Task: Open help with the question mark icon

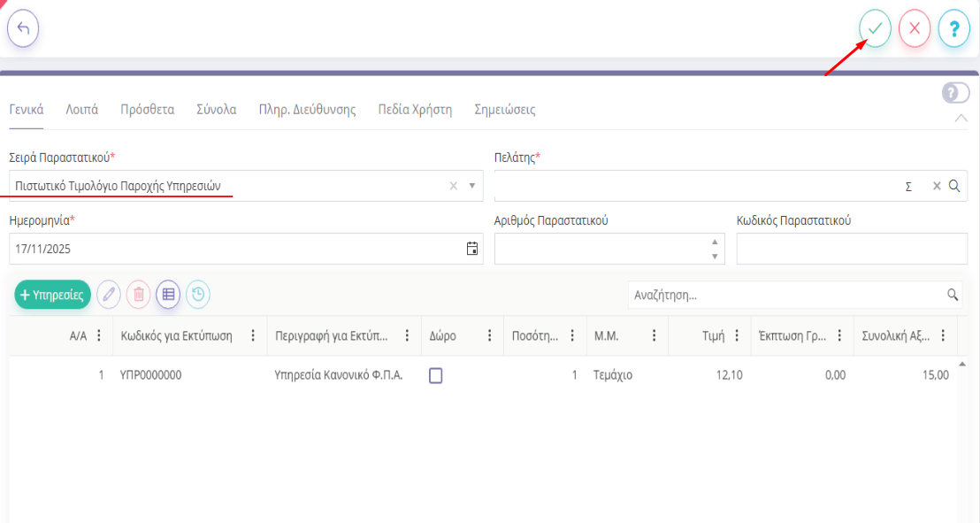Action: coord(954,28)
